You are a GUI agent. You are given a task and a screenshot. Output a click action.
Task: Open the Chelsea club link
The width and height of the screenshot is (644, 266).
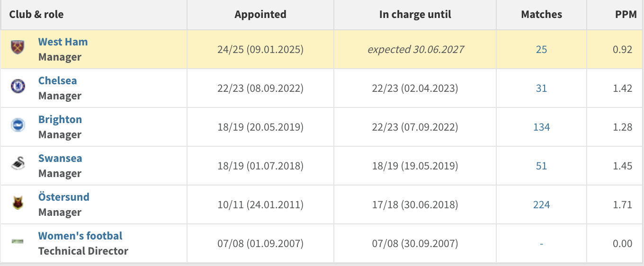pos(57,80)
